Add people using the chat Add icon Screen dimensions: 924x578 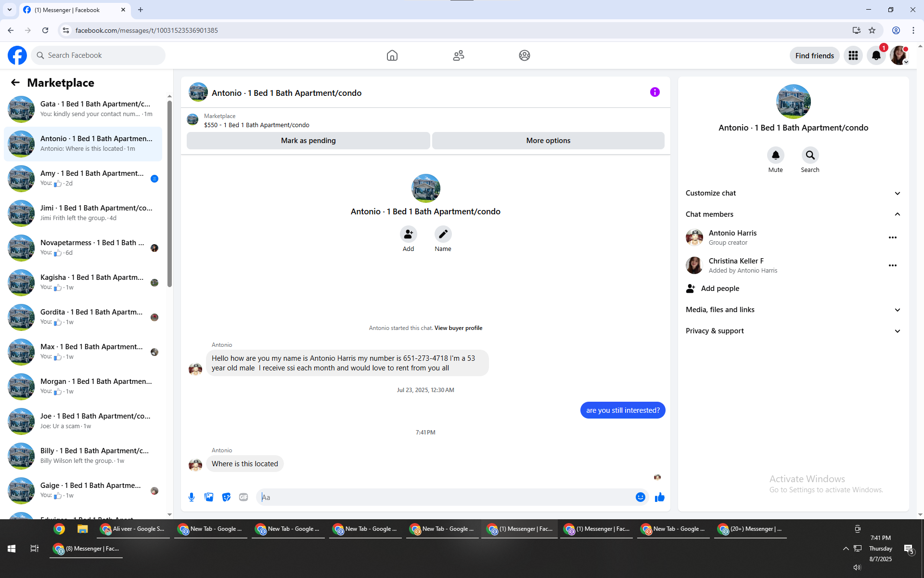click(408, 234)
